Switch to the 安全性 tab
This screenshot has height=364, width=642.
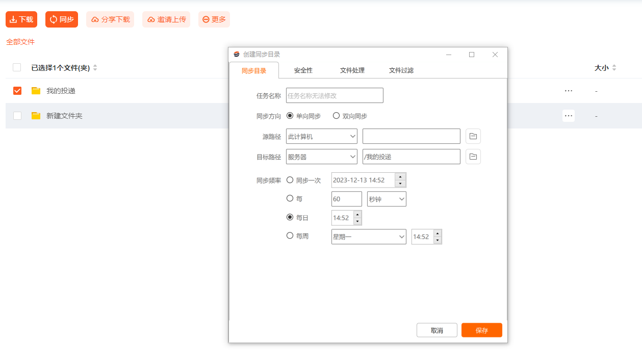[x=303, y=70]
